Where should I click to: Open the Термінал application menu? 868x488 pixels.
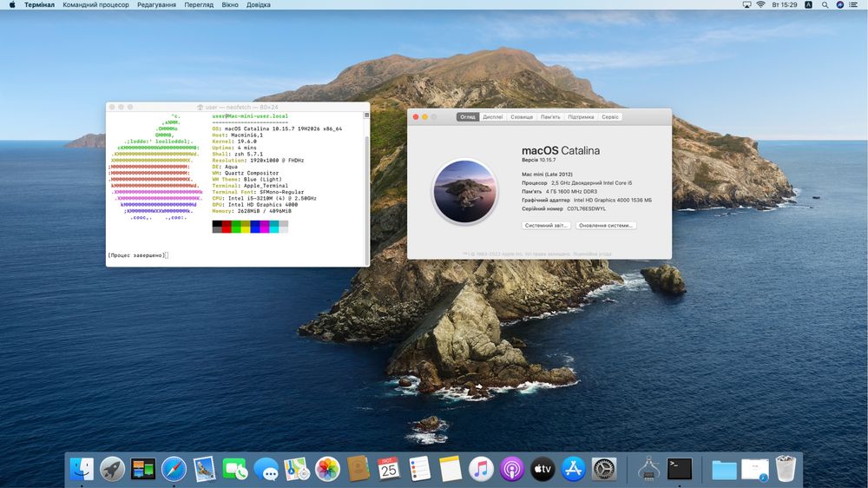coord(39,5)
